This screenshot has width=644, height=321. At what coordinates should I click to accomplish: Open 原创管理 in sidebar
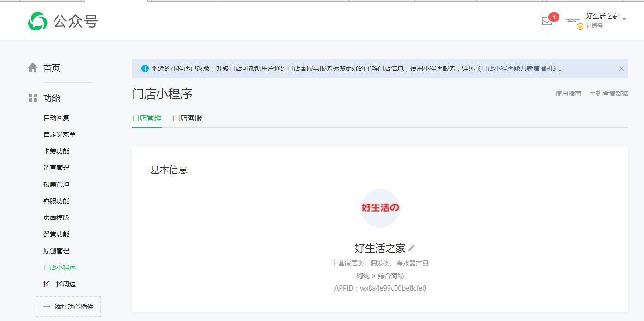(56, 251)
